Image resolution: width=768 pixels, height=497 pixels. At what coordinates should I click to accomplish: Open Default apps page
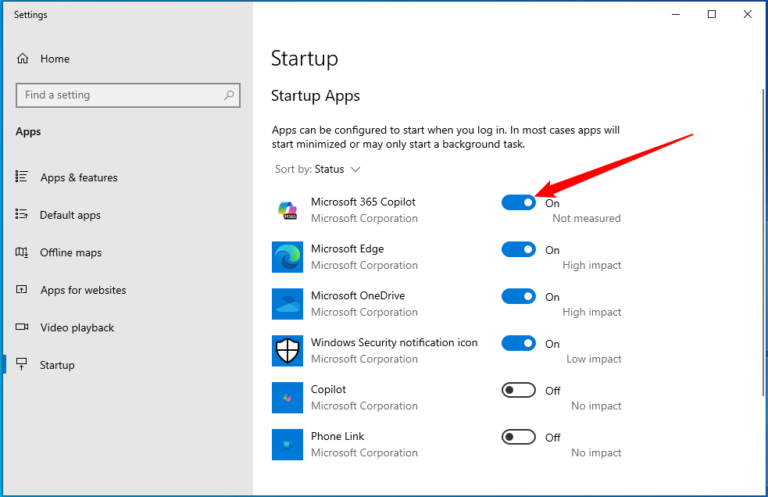pyautogui.click(x=70, y=215)
